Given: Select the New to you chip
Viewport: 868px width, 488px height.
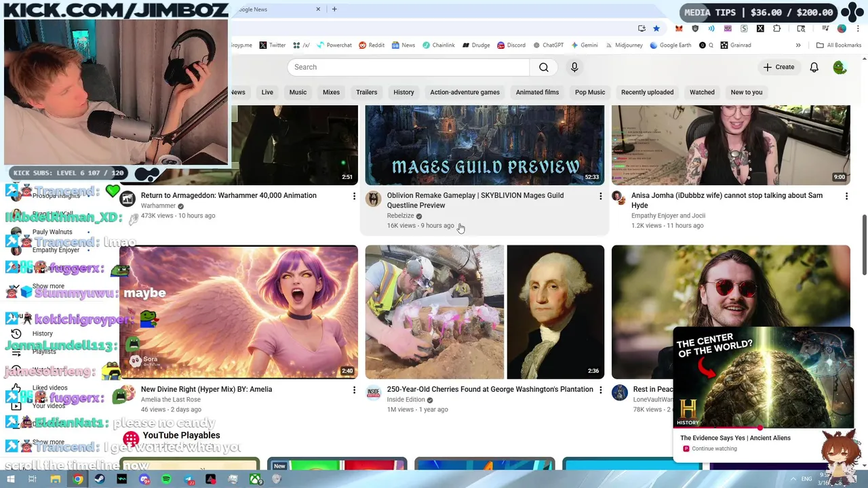Looking at the screenshot, I should (747, 92).
